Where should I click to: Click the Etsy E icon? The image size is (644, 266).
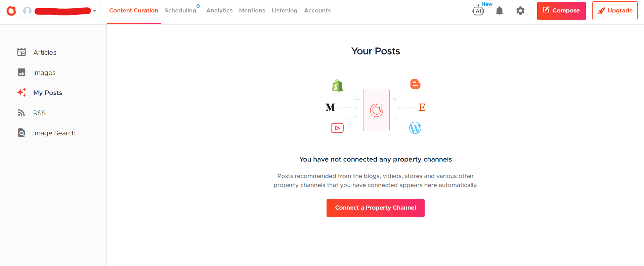point(422,107)
